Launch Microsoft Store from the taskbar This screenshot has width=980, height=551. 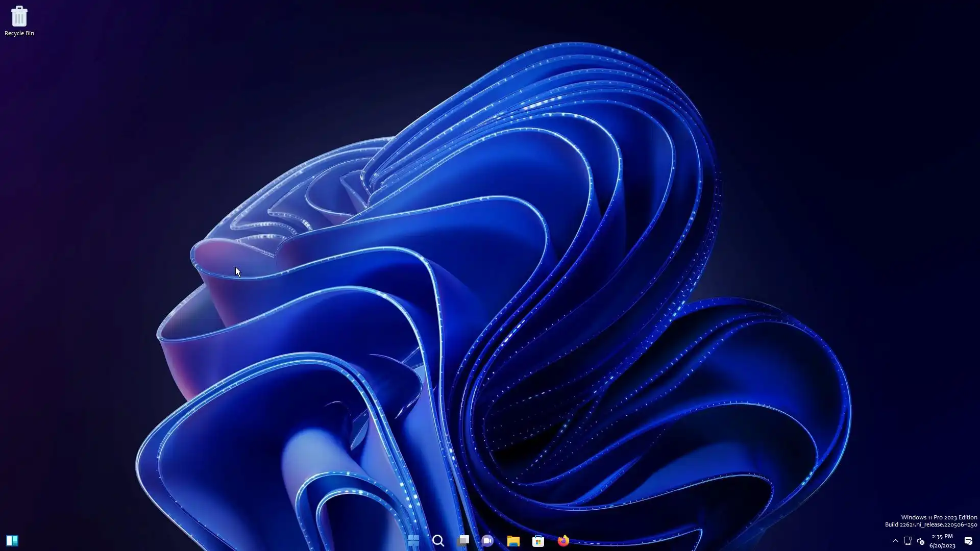coord(538,541)
